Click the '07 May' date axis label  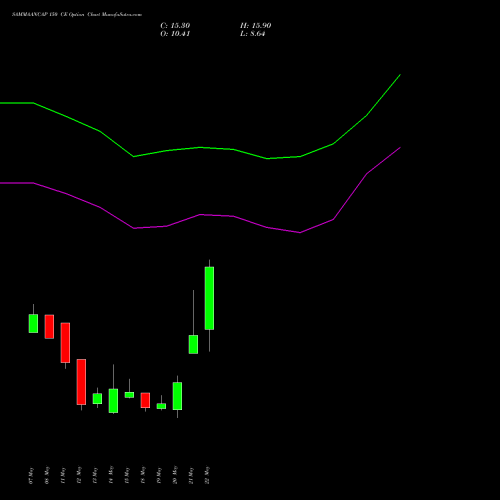click(x=31, y=476)
